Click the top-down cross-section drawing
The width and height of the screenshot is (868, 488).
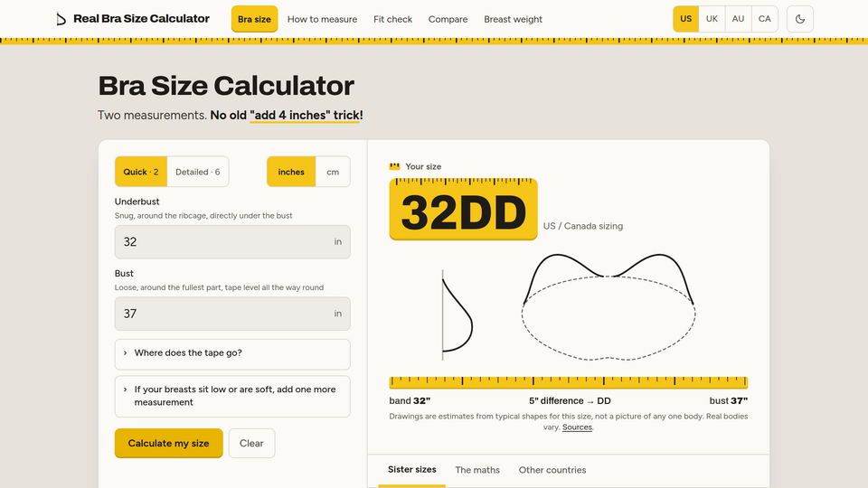(609, 307)
